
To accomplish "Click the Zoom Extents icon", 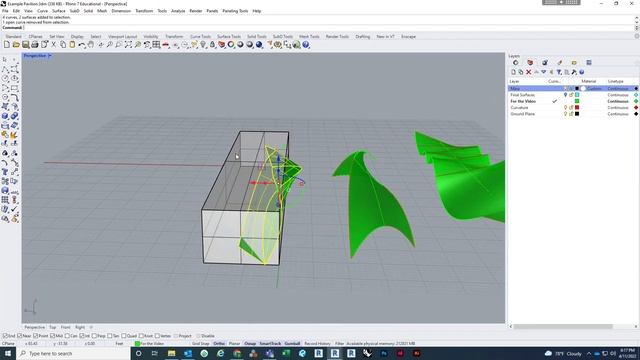I will coord(128,45).
